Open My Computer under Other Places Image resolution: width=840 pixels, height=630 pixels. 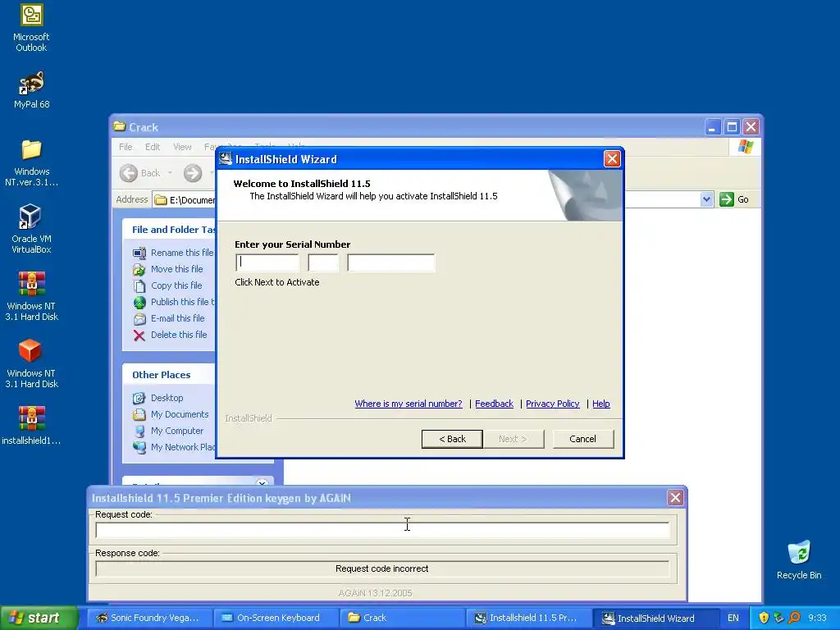click(x=167, y=431)
